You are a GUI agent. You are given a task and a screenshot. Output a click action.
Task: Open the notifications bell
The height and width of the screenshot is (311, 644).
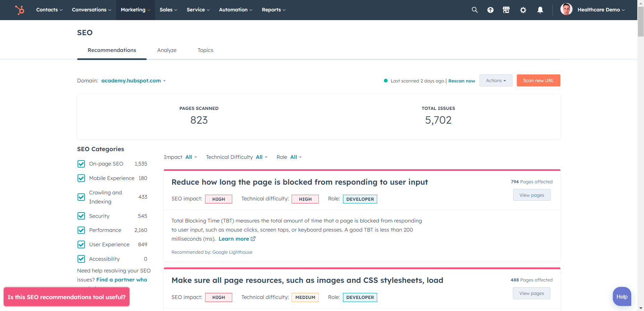540,10
